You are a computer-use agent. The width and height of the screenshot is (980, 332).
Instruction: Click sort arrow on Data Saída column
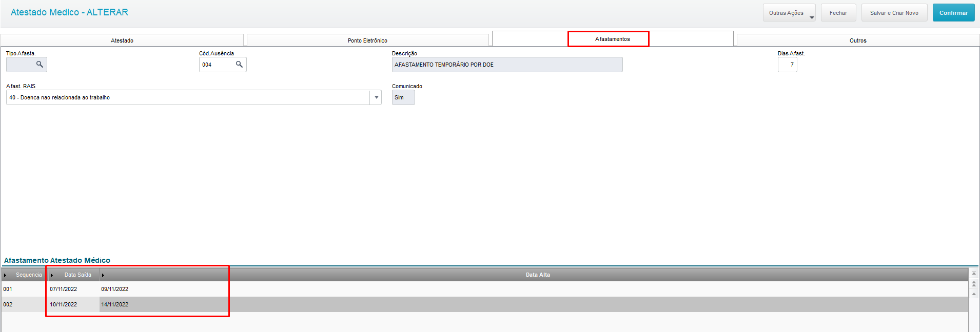click(x=52, y=275)
